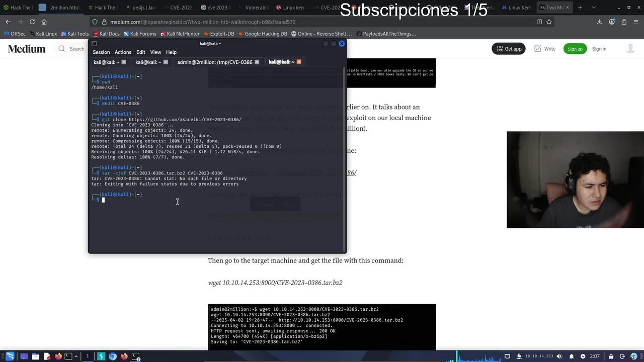Open the Firefox hamburger menu
This screenshot has height=362, width=644.
tap(636, 22)
